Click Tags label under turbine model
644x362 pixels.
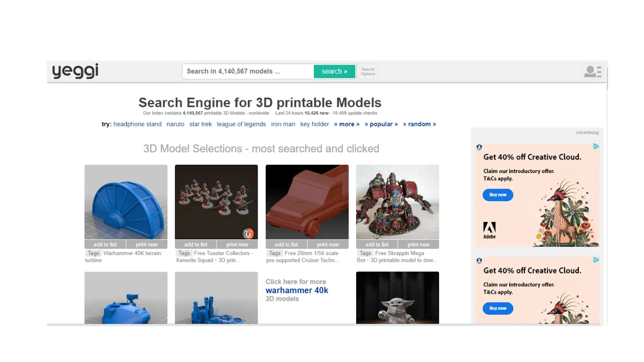click(x=93, y=253)
